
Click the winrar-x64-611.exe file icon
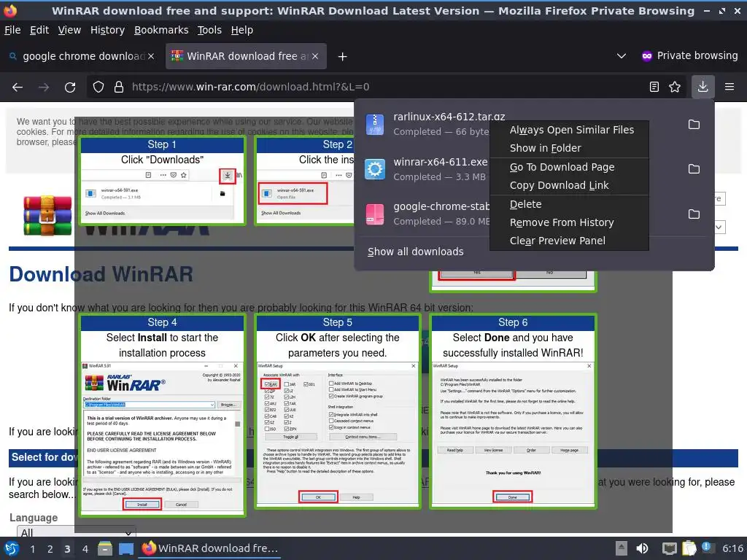[375, 169]
